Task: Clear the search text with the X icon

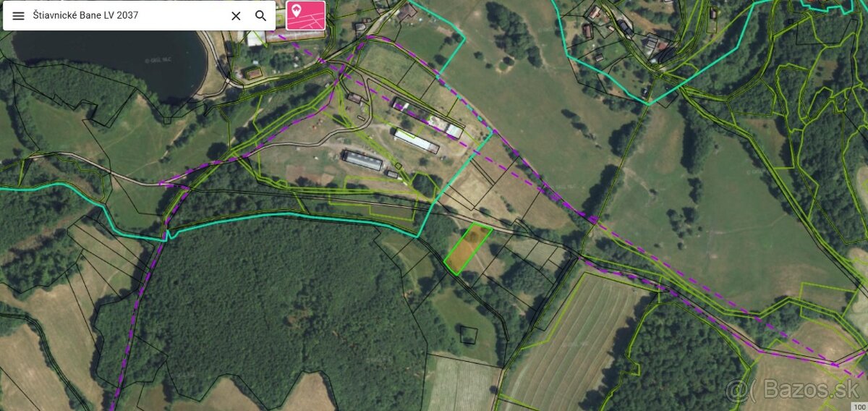Action: click(236, 15)
